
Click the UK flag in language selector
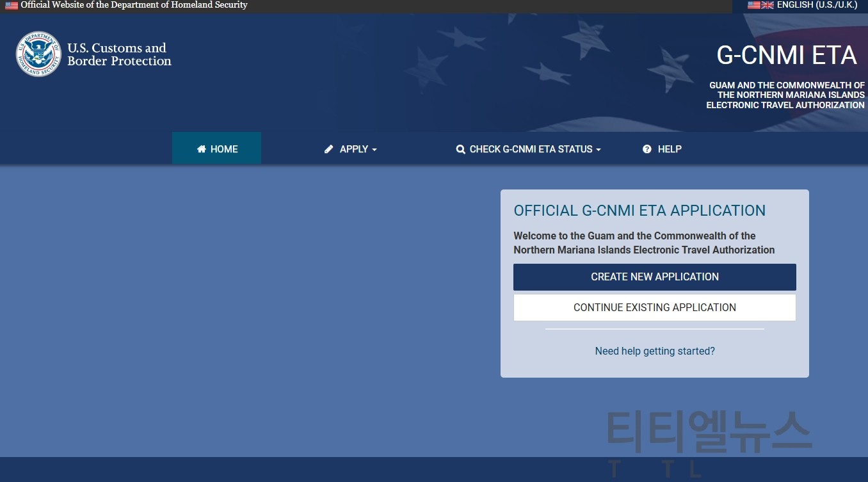[768, 5]
